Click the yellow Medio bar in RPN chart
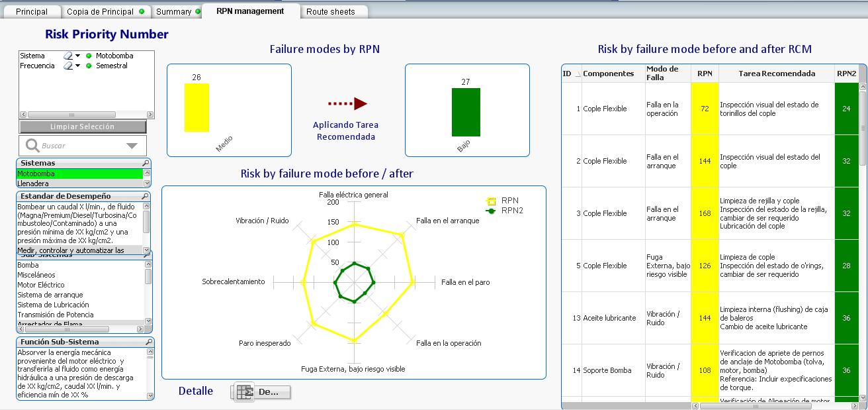 point(196,107)
